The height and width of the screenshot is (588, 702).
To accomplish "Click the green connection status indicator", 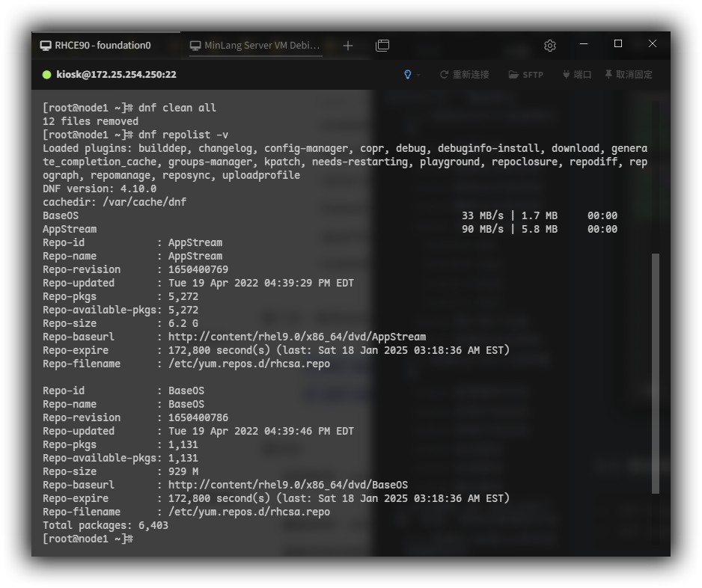I will [47, 75].
